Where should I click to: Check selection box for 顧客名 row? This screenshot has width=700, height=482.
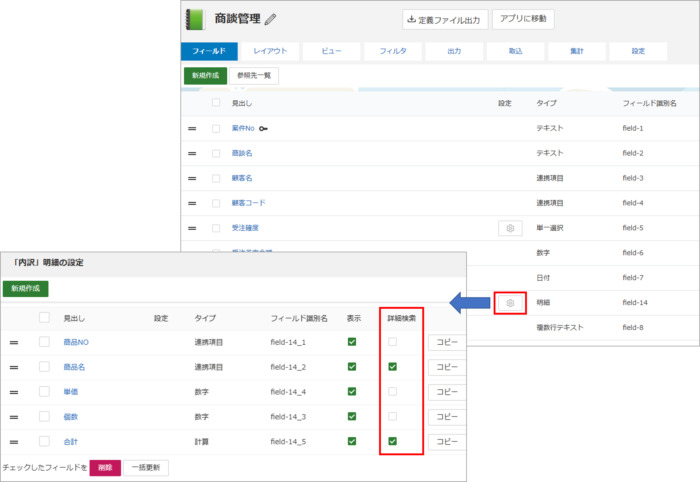coord(216,179)
